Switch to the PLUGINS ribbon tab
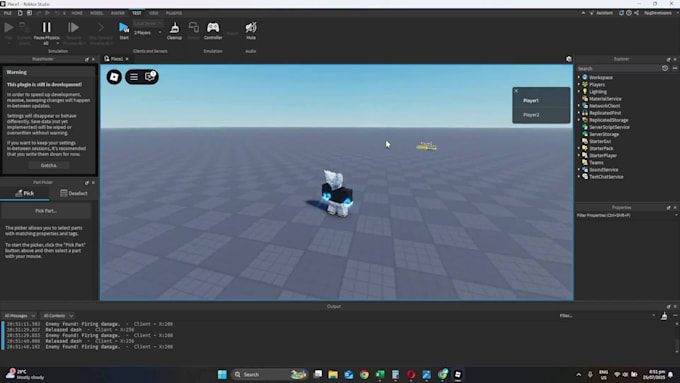This screenshot has width=680, height=383. point(174,13)
